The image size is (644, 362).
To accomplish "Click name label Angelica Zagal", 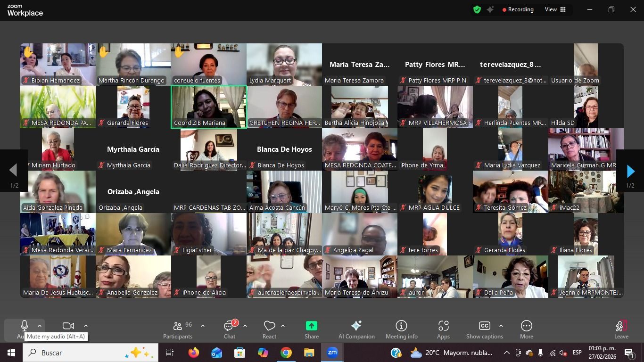I will click(x=353, y=250).
